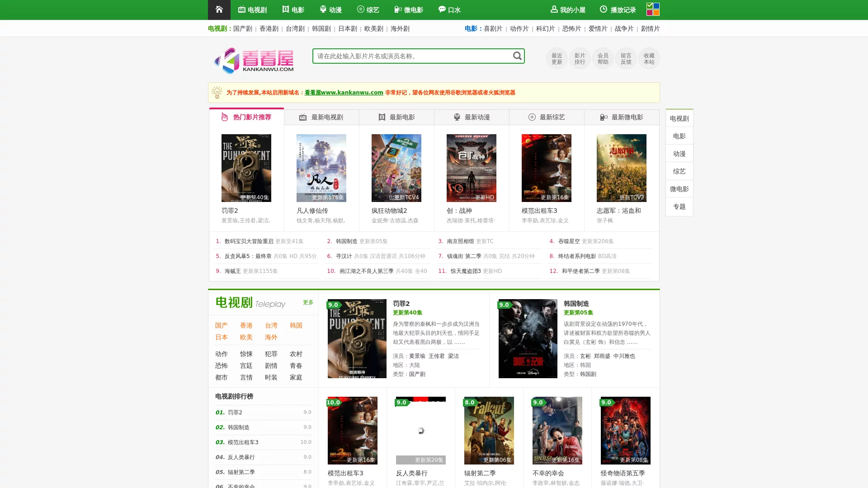Switch to 最新电影 tab
868x488 pixels.
point(396,117)
